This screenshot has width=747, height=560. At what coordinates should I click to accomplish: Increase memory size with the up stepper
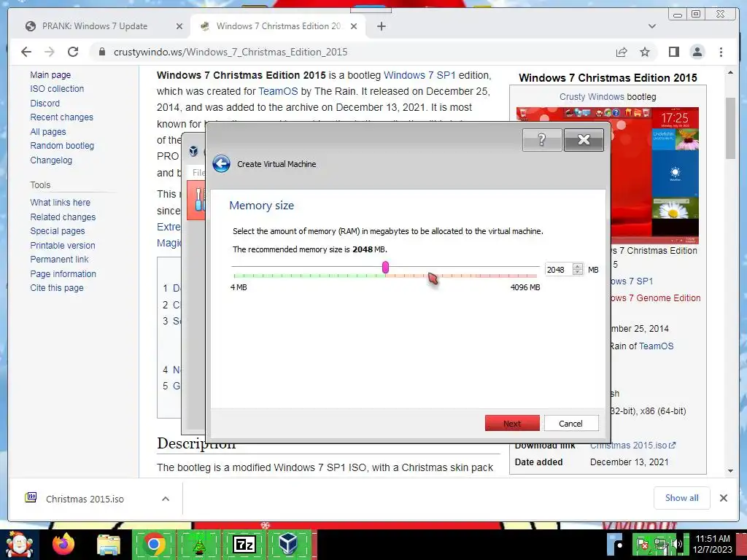click(x=578, y=266)
